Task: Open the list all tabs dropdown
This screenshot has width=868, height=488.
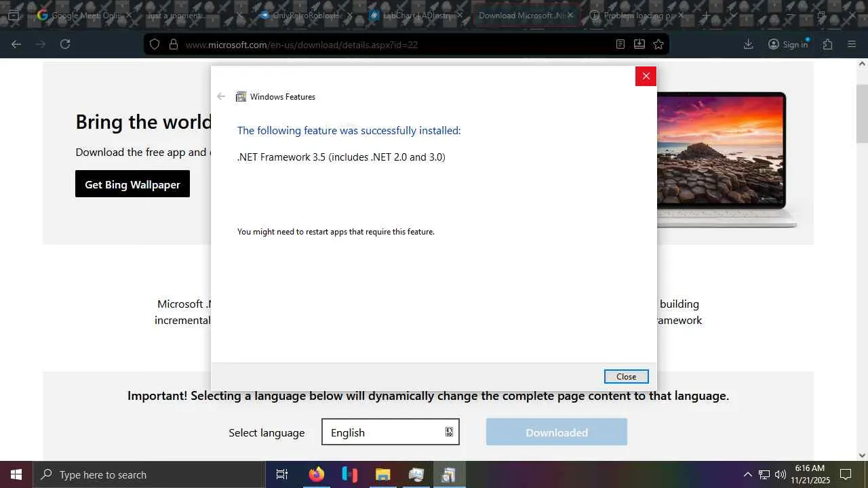Action: [733, 15]
